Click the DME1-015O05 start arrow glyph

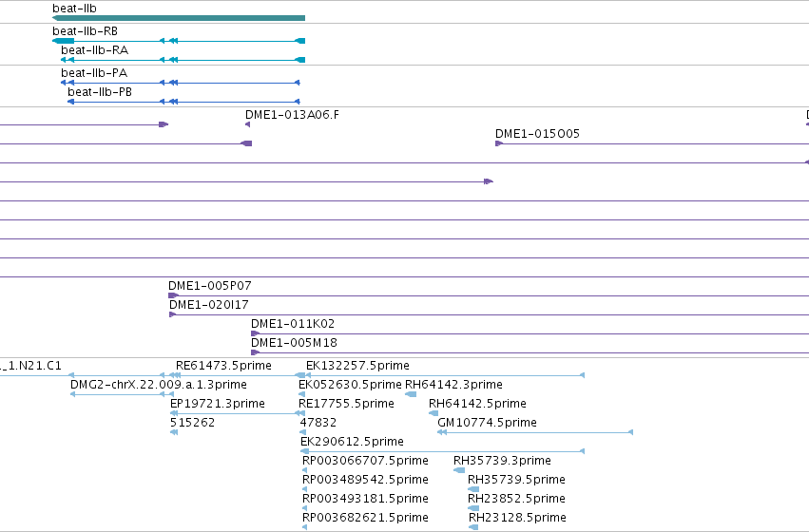[x=499, y=143]
